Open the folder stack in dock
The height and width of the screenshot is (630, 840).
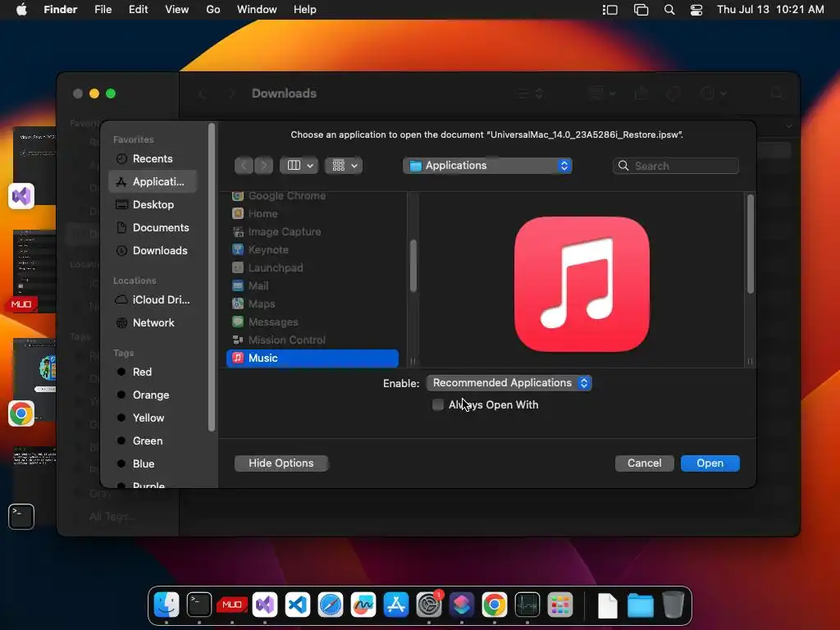tap(640, 605)
